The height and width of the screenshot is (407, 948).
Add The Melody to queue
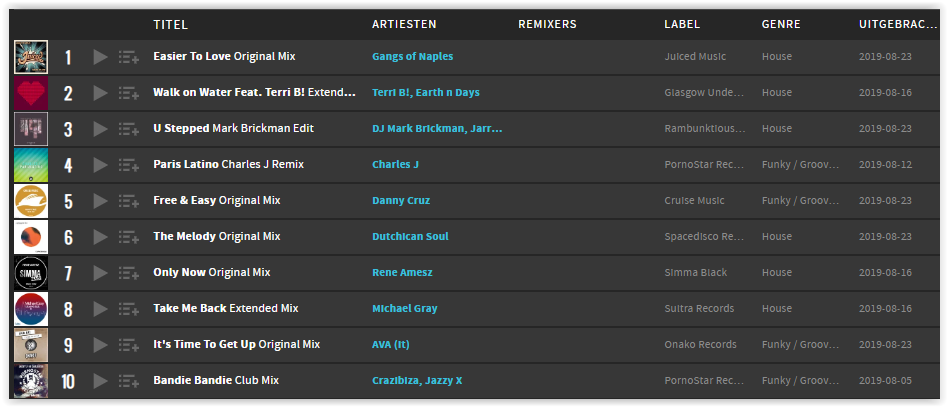tap(129, 237)
